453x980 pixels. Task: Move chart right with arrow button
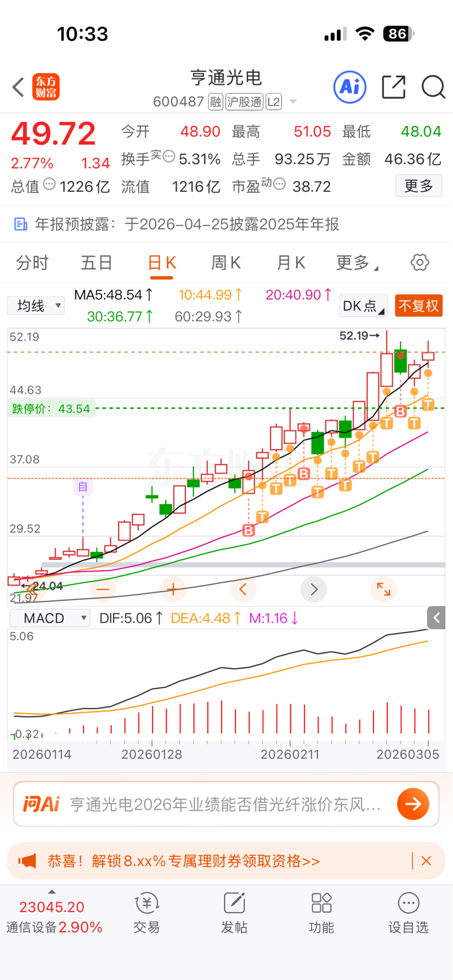pos(313,589)
